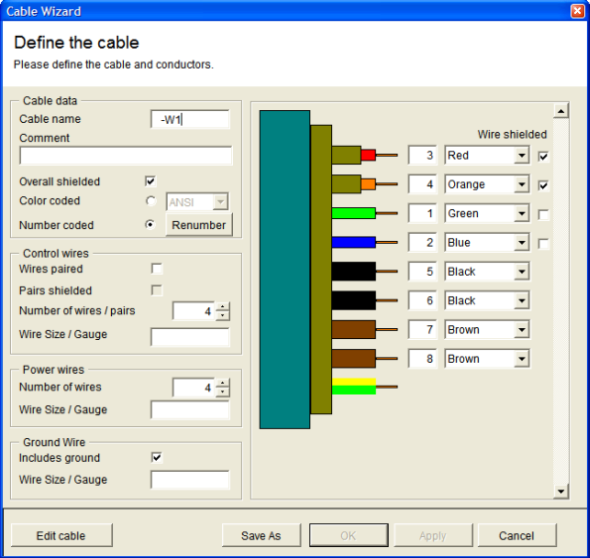The height and width of the screenshot is (558, 590).
Task: Click the Edit cable button
Action: coord(61,535)
